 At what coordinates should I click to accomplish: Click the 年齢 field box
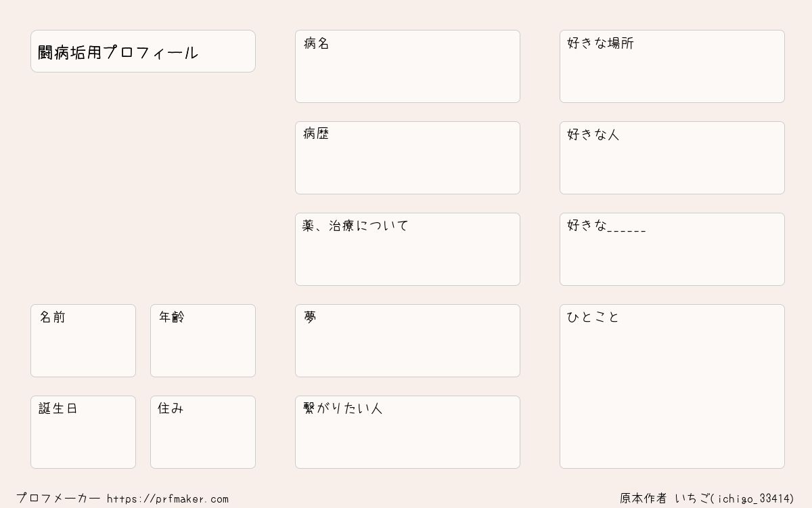pyautogui.click(x=203, y=341)
